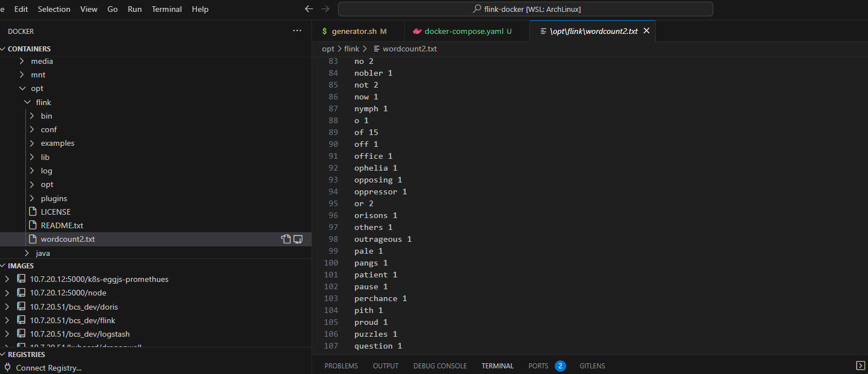Click the k8s-eggjs-promethues image icon
This screenshot has width=868, height=374.
21,279
